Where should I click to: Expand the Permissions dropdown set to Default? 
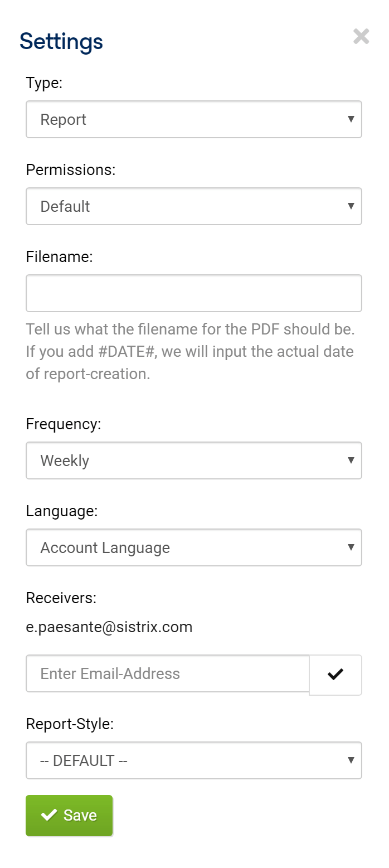[194, 206]
